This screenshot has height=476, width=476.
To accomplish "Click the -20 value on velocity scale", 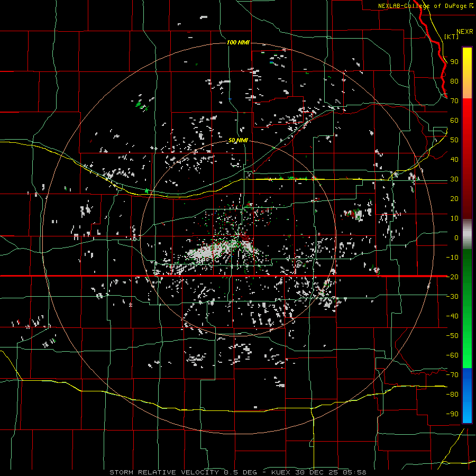I will click(452, 277).
